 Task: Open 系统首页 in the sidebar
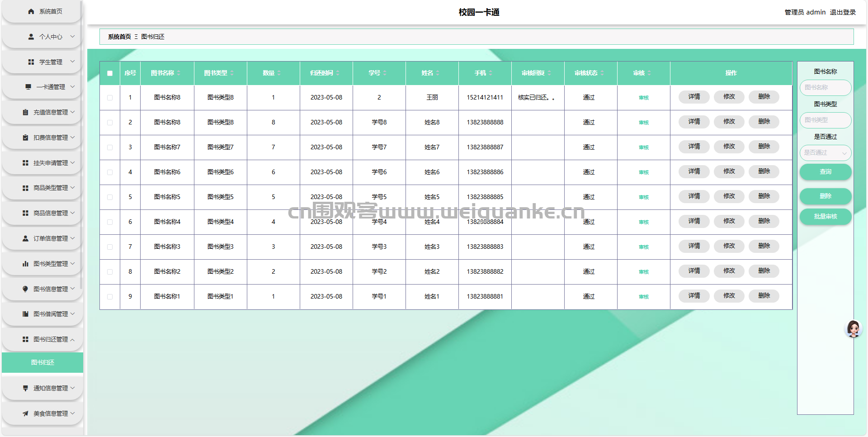[42, 11]
